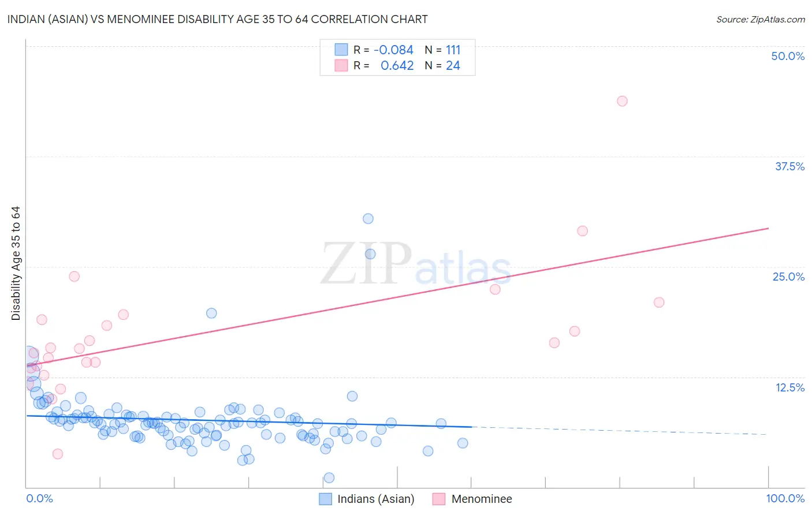
Task: Click the pink point at 21% far right
Action: 659,303
